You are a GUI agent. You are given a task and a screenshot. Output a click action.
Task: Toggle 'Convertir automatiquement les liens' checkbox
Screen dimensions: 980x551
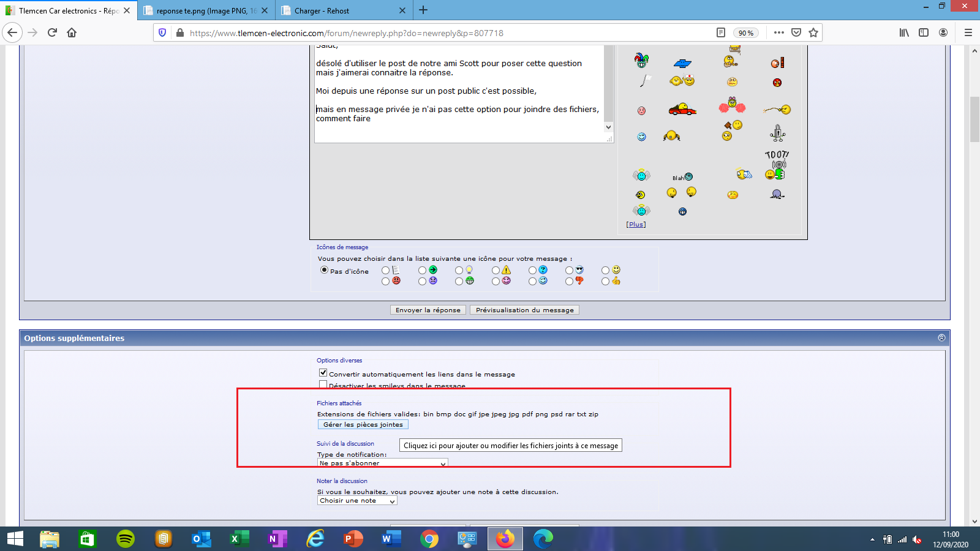pyautogui.click(x=323, y=373)
